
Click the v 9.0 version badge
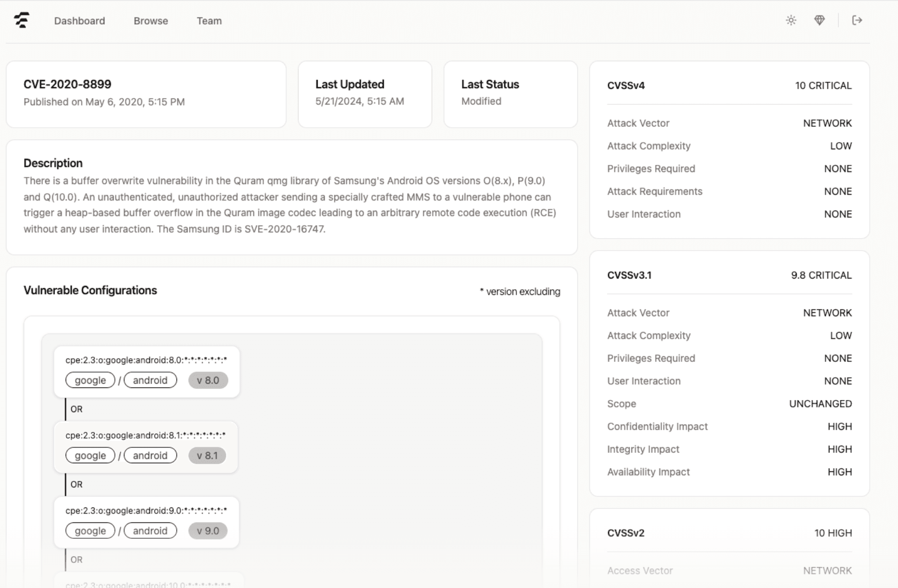[208, 531]
